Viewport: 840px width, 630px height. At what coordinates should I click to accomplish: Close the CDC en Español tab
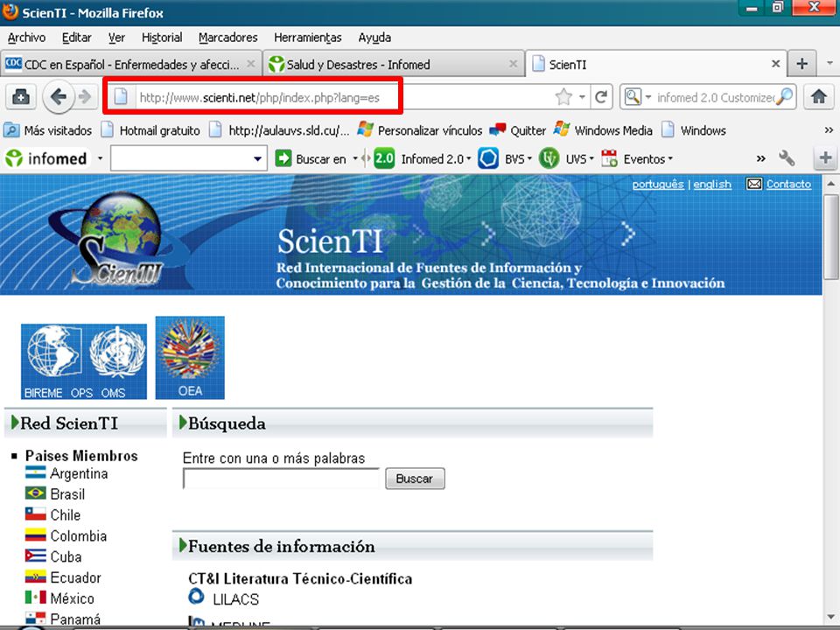[251, 64]
